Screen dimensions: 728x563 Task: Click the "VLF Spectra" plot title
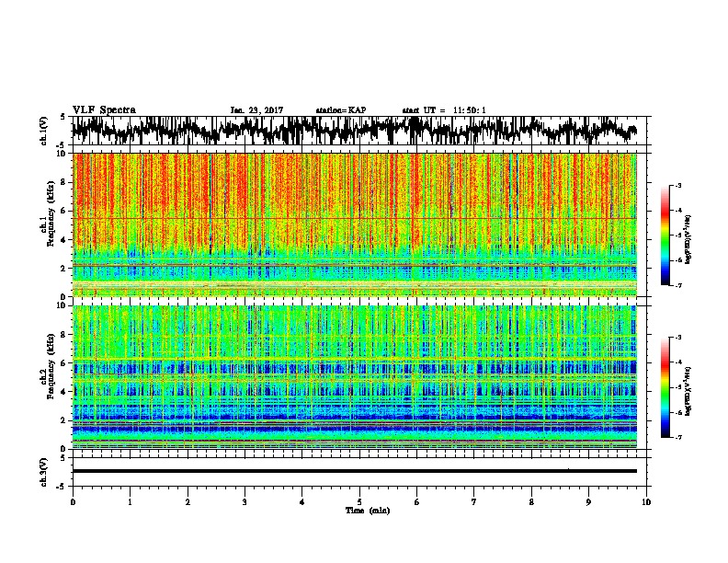(x=104, y=110)
